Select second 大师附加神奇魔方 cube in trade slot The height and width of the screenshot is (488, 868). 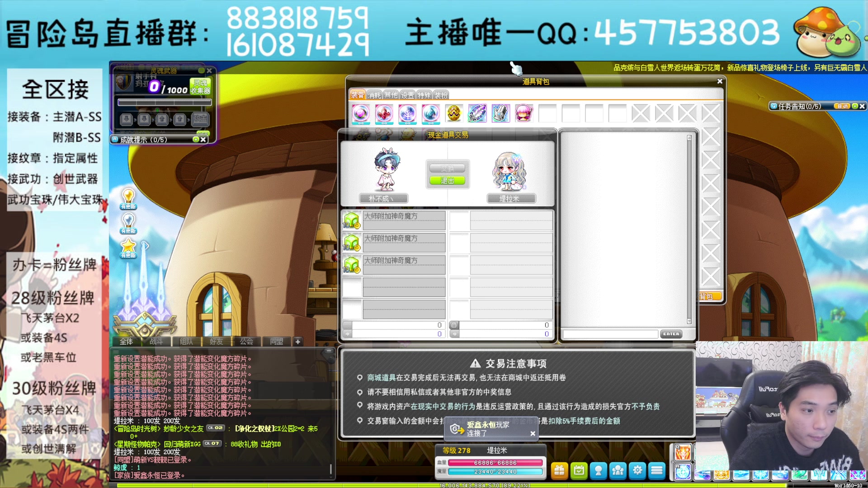coord(351,242)
